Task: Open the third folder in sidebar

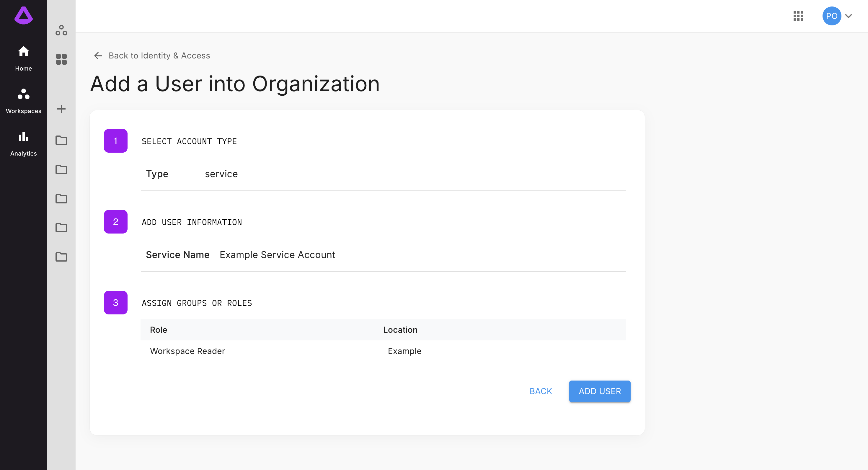Action: (61, 199)
